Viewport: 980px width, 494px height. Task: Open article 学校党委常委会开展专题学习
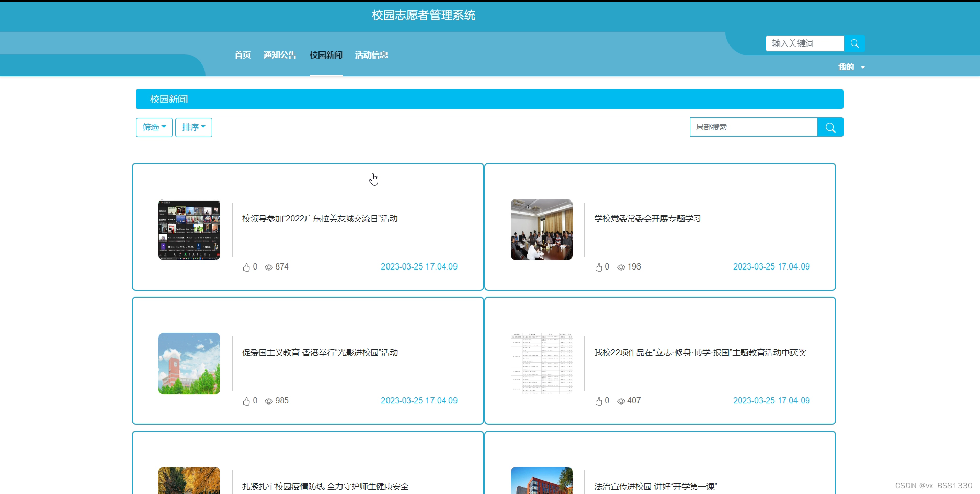click(648, 219)
